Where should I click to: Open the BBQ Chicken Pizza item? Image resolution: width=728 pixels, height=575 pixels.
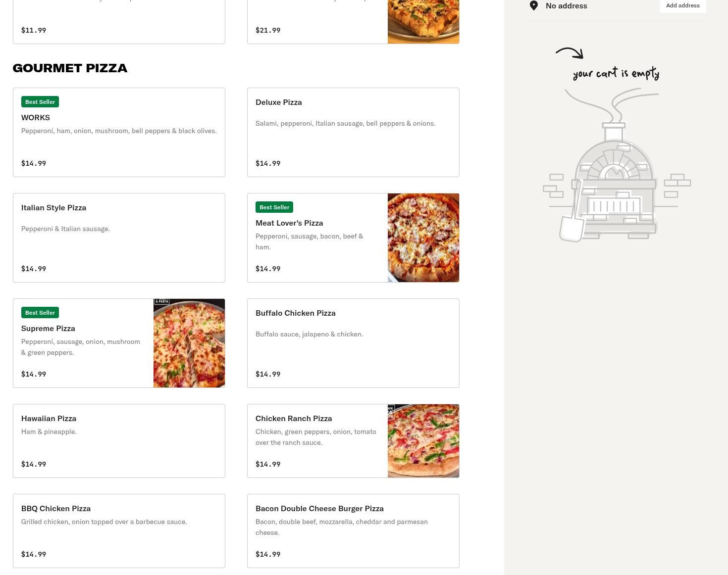tap(119, 530)
